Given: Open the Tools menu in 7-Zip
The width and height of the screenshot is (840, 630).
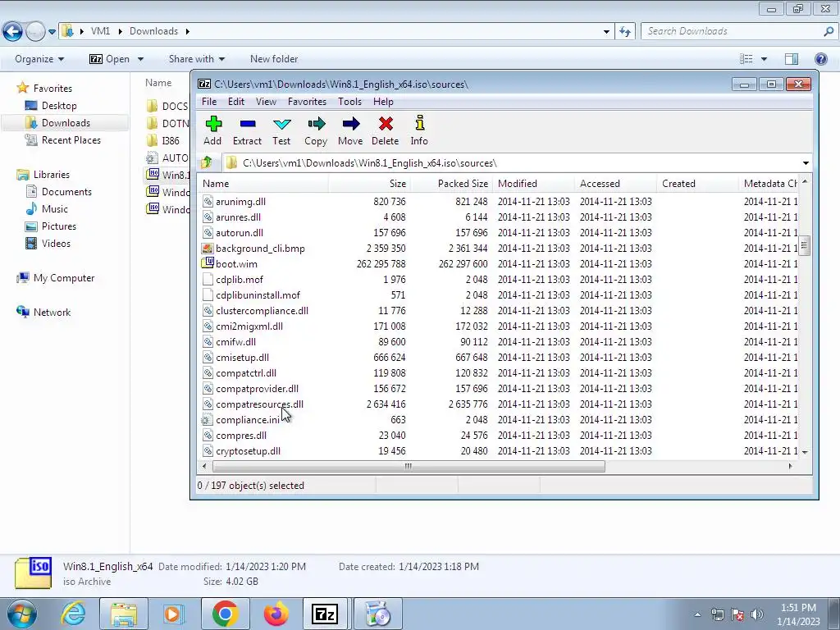Looking at the screenshot, I should [x=349, y=102].
